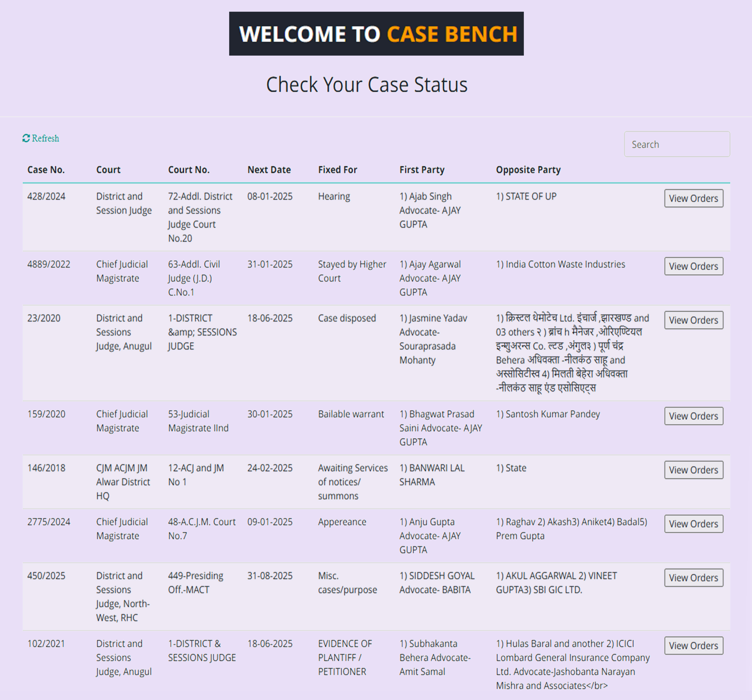Viewport: 752px width, 700px height.
Task: Click the Search input field
Action: 676,144
